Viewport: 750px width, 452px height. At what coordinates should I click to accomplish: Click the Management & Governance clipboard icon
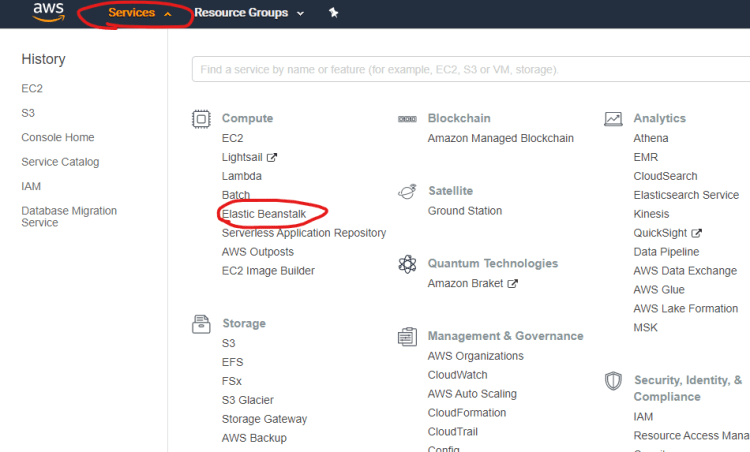pos(407,337)
